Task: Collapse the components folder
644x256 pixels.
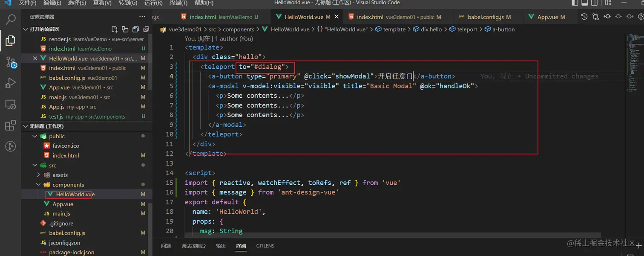Action: click(x=39, y=185)
